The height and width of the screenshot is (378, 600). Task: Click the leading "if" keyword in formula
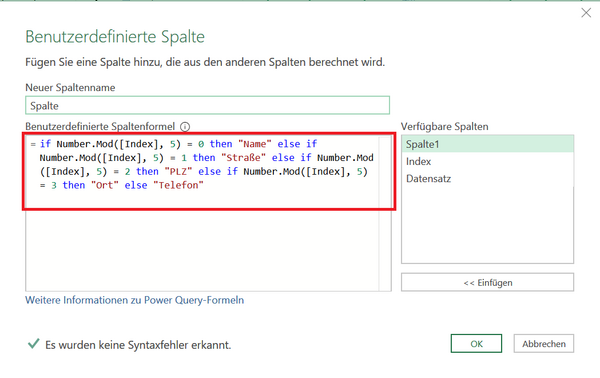[x=45, y=144]
